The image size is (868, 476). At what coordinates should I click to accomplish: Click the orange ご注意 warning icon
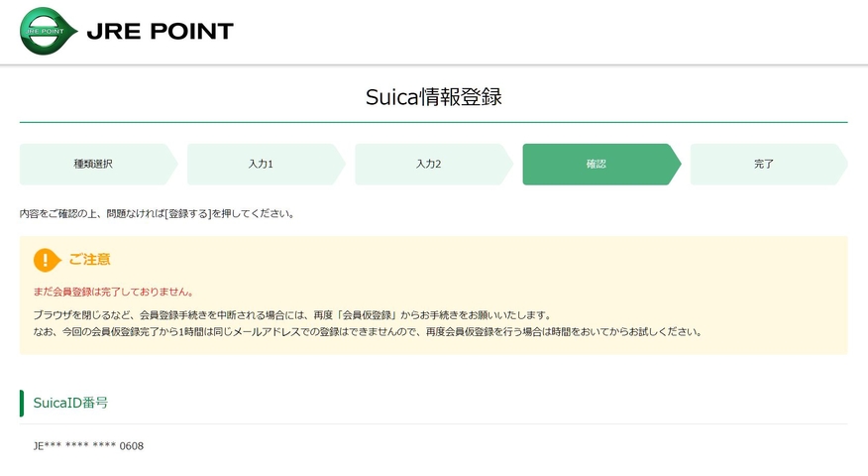47,260
